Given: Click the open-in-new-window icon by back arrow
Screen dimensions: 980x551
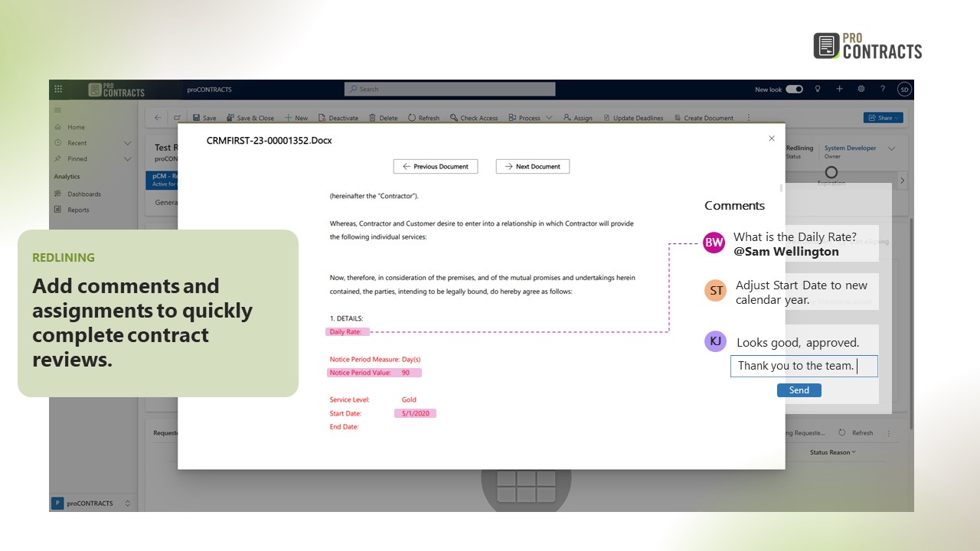Looking at the screenshot, I should click(x=177, y=118).
